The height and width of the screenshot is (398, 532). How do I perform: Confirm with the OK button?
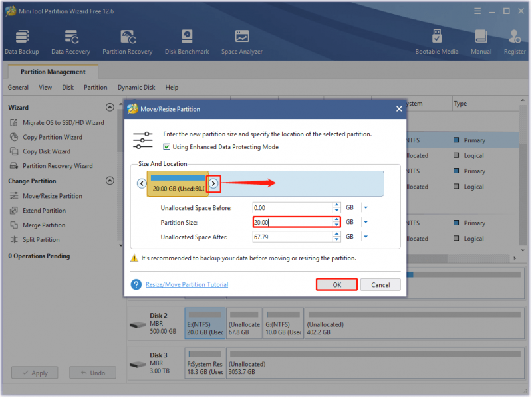click(336, 285)
